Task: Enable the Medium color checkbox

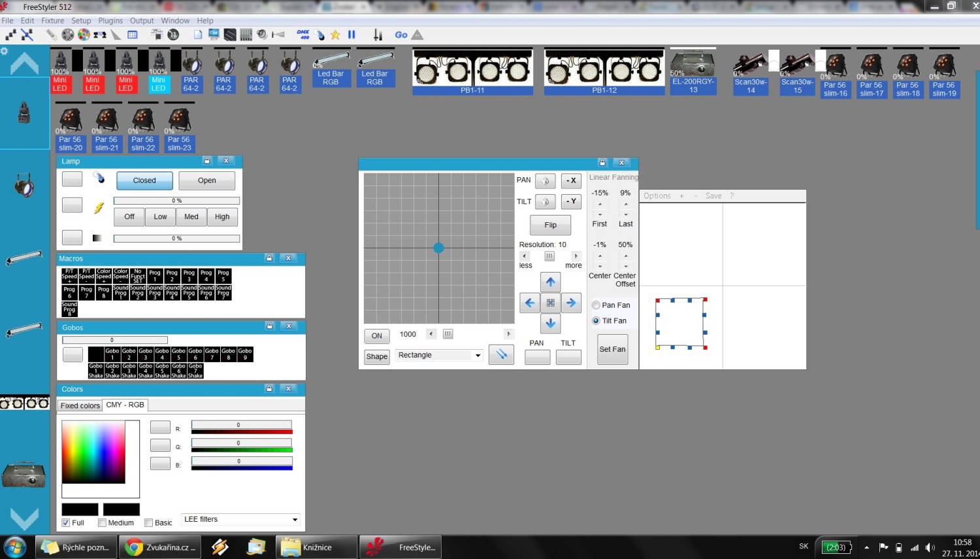Action: (102, 522)
